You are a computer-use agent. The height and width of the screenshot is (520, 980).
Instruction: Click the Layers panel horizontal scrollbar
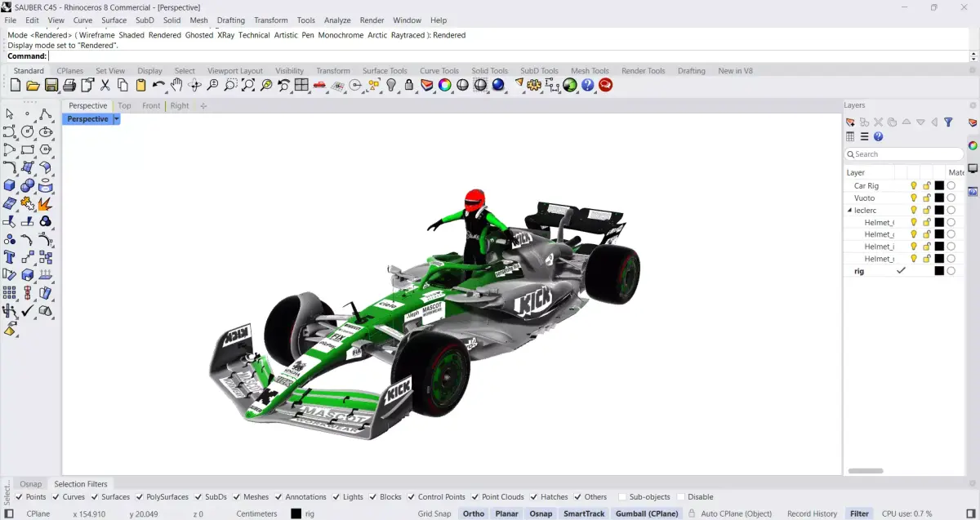click(x=866, y=471)
